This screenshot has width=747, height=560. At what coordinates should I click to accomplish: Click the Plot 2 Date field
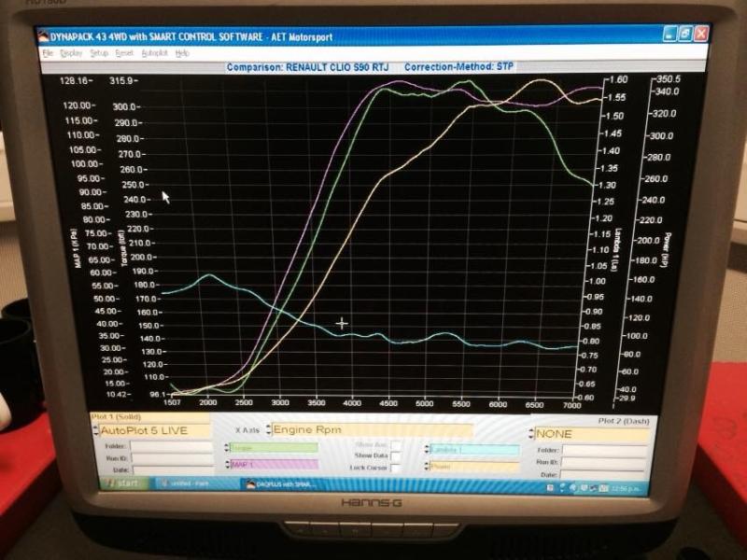point(604,474)
